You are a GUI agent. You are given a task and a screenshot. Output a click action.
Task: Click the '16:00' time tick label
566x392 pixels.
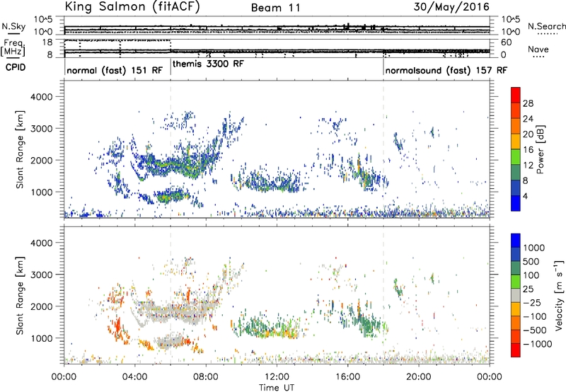point(347,377)
